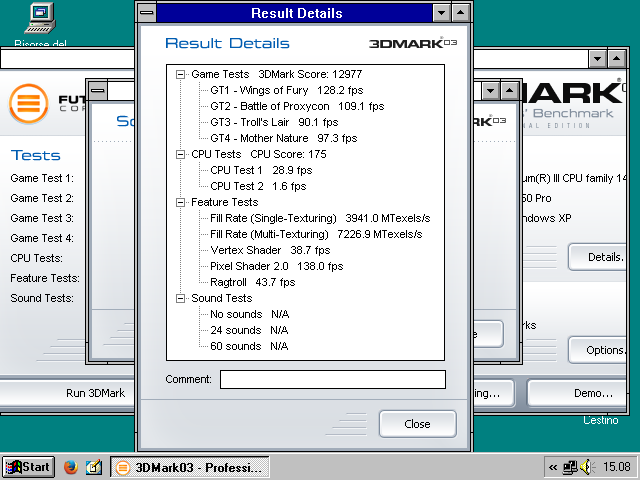Select Fill Rate (Single-Texturing) row

(320, 218)
